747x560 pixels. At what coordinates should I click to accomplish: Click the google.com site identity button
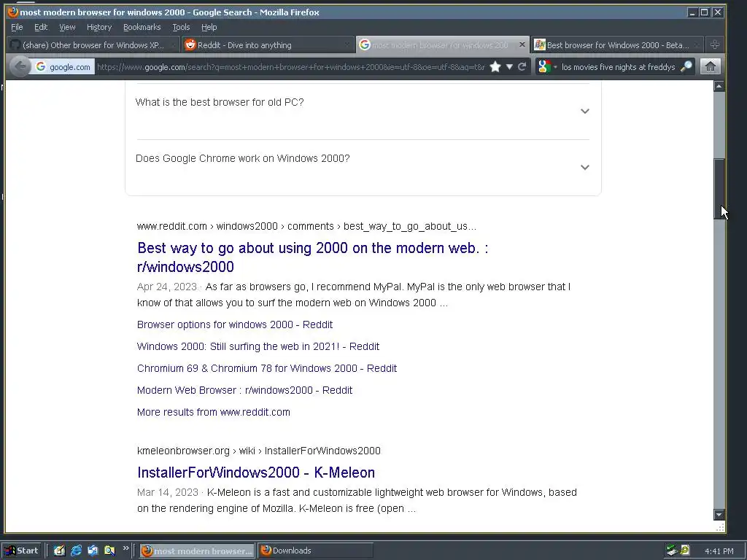click(x=63, y=66)
